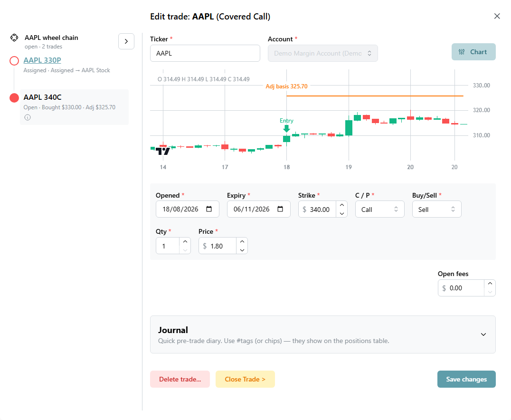
Task: Toggle the Chart button
Action: (473, 52)
